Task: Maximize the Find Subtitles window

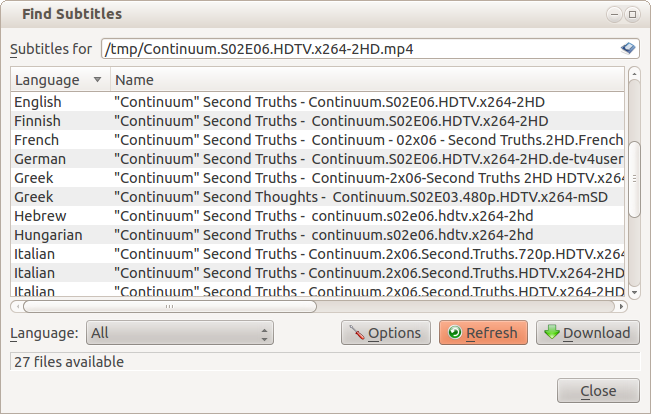Action: tap(633, 15)
